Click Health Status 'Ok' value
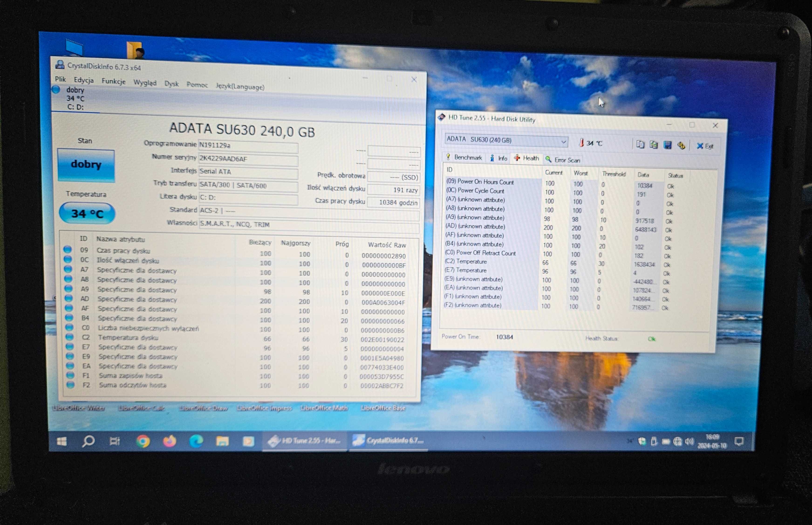The width and height of the screenshot is (812, 525). (x=652, y=339)
